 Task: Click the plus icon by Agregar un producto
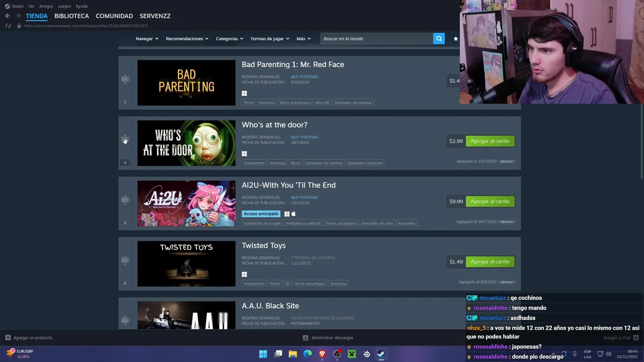(x=8, y=338)
